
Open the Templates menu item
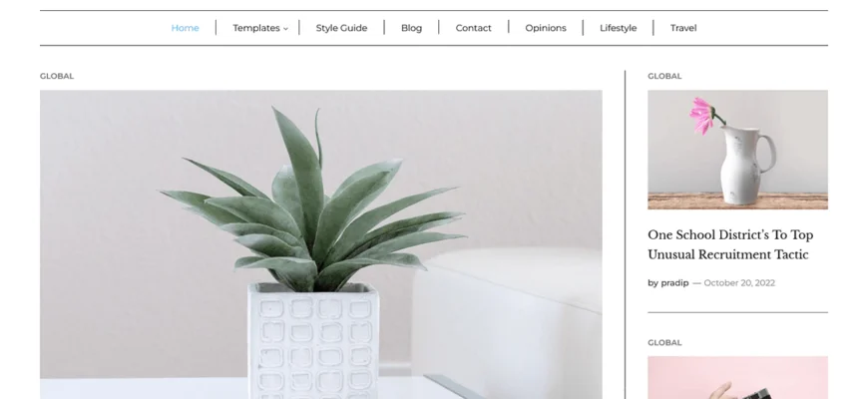click(x=255, y=28)
